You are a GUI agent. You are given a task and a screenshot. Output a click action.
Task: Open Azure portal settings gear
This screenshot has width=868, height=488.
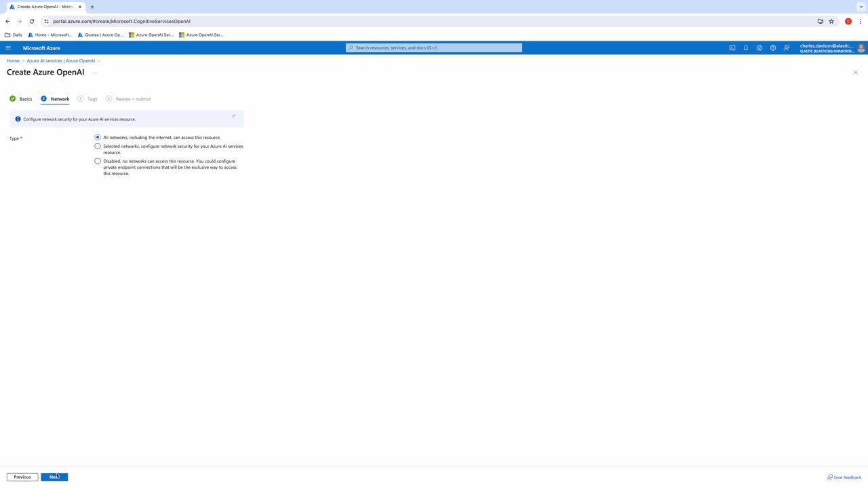tap(759, 48)
